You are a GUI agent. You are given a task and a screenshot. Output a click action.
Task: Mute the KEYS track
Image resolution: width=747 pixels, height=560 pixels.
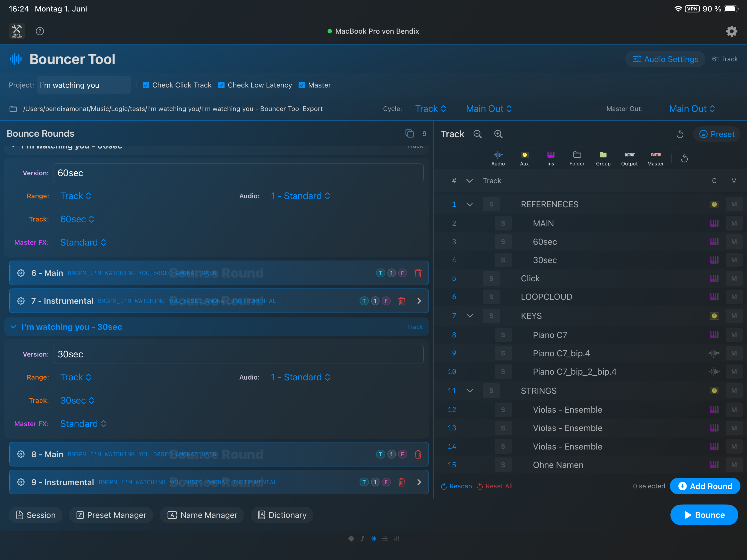click(734, 316)
